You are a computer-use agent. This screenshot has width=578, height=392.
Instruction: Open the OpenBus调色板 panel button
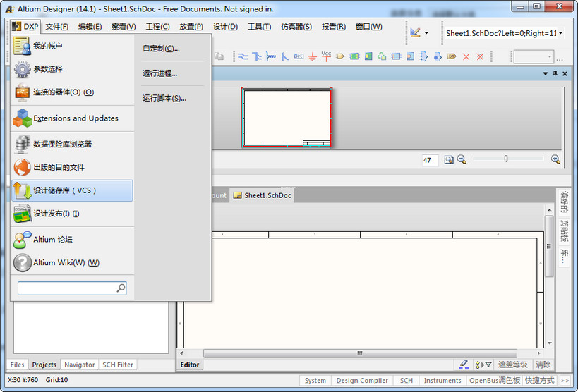pos(494,381)
